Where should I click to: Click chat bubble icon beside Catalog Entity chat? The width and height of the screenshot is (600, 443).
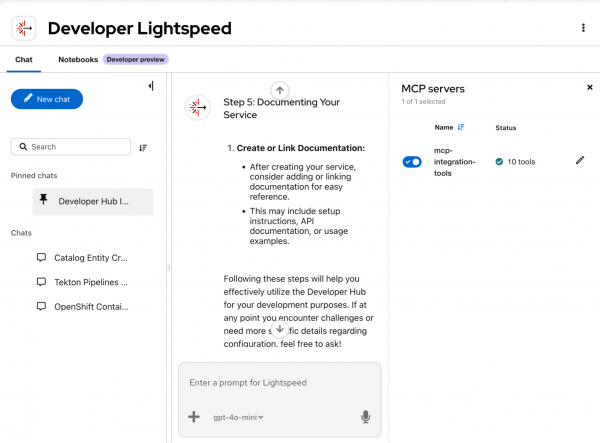click(41, 257)
